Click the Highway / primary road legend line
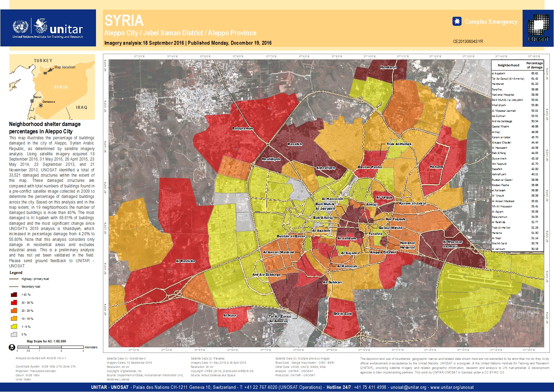This screenshot has height=392, width=554. pyautogui.click(x=14, y=279)
